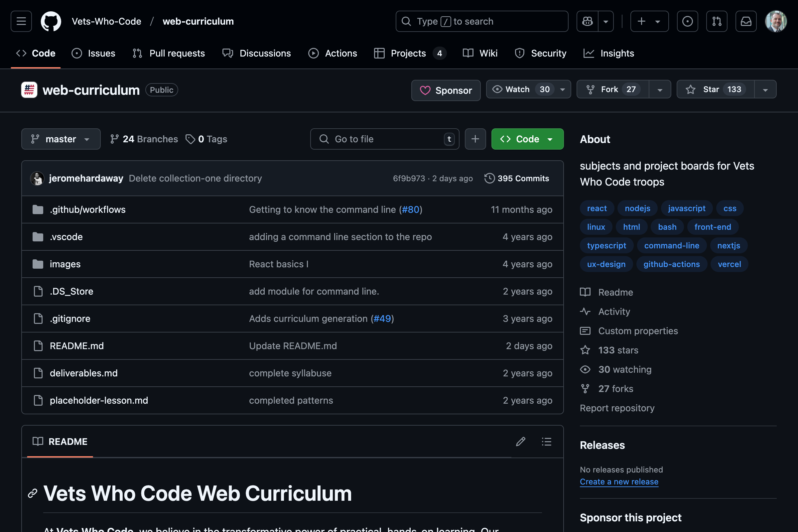
Task: Select the Code tab
Action: click(36, 53)
